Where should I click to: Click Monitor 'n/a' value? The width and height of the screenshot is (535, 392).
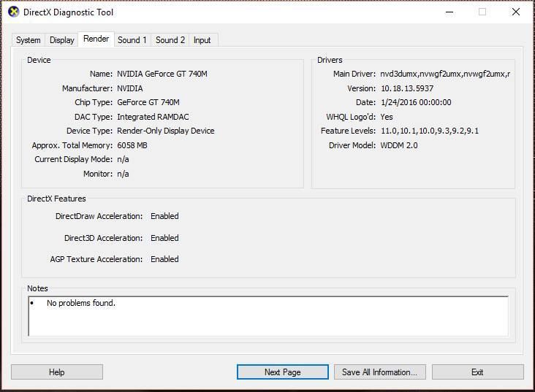tap(124, 174)
